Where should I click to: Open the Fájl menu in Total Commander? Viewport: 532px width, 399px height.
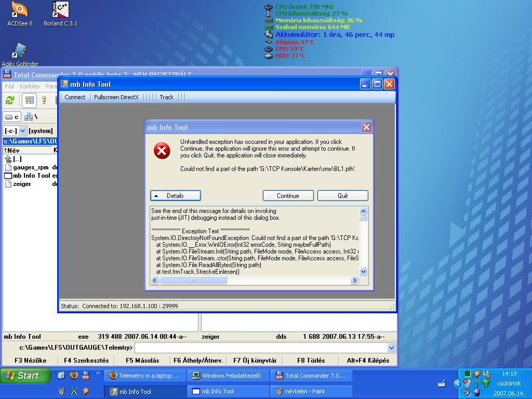[9, 86]
